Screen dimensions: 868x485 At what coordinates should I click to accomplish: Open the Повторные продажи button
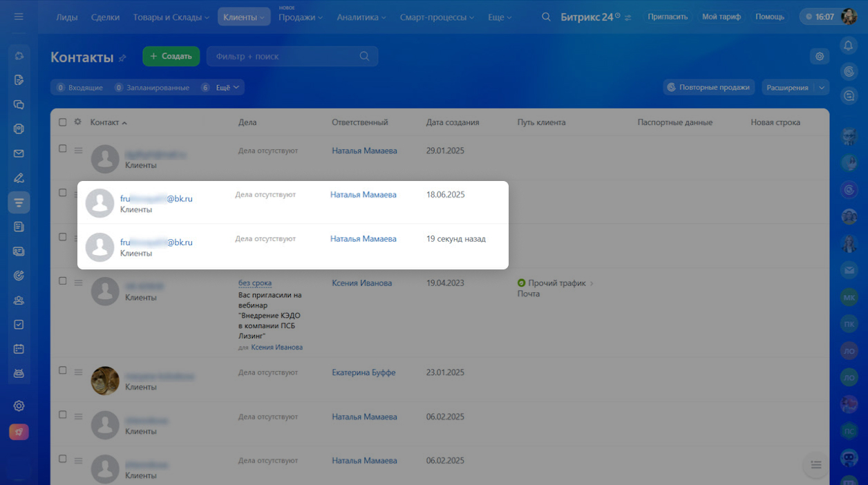(708, 88)
